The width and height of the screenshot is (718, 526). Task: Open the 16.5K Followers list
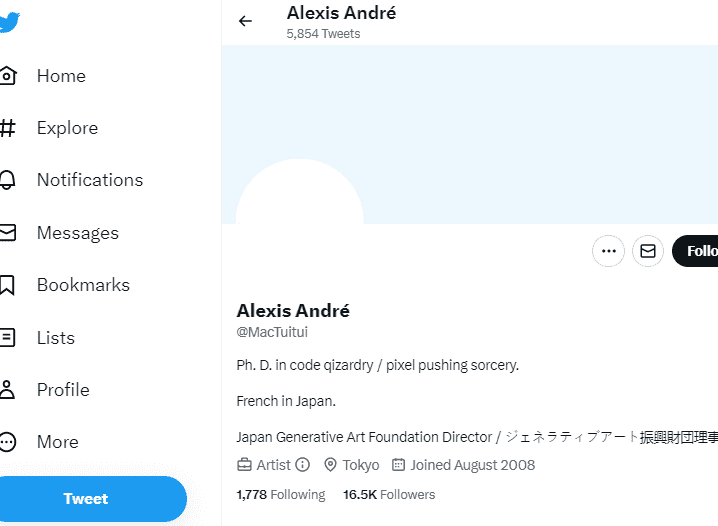point(389,494)
